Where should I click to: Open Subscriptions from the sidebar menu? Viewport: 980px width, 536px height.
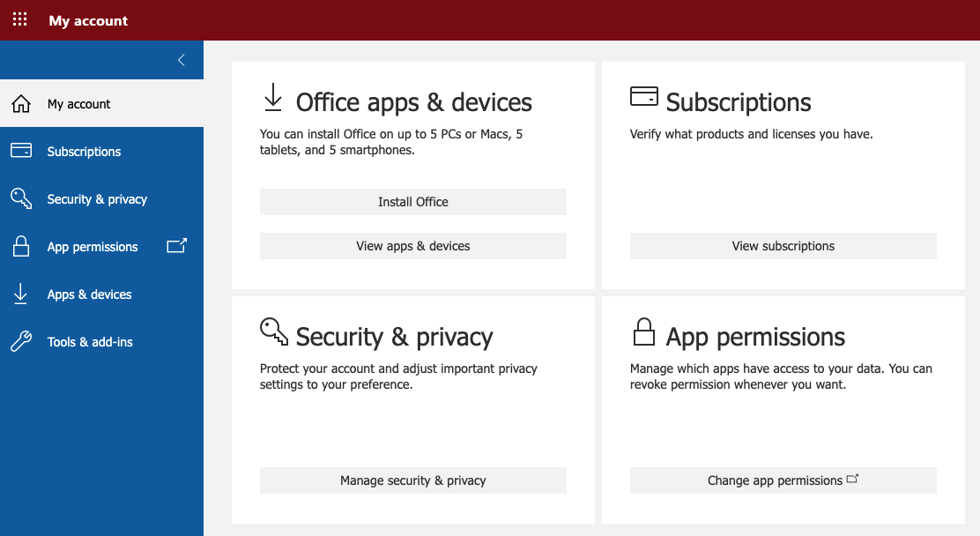[x=84, y=152]
